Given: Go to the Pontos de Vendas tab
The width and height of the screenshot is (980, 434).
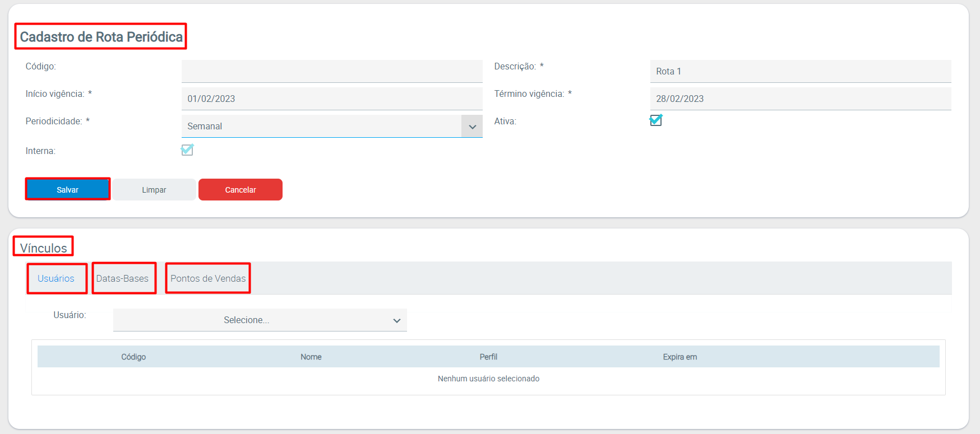Looking at the screenshot, I should tap(208, 278).
